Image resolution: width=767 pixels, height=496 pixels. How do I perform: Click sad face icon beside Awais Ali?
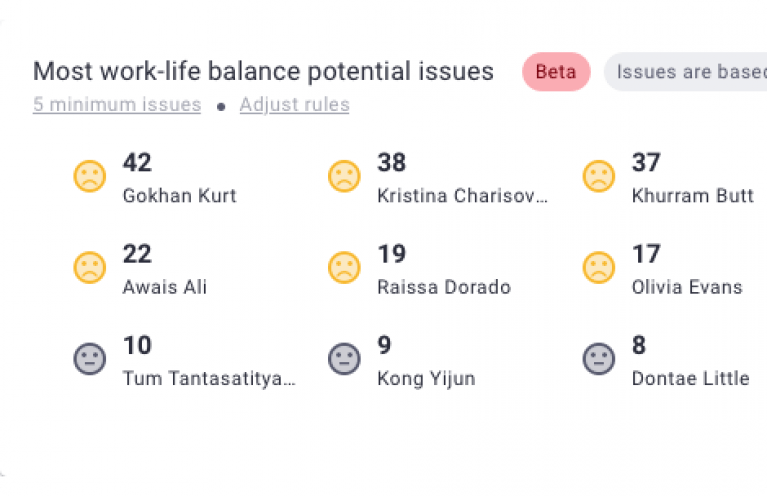(89, 268)
